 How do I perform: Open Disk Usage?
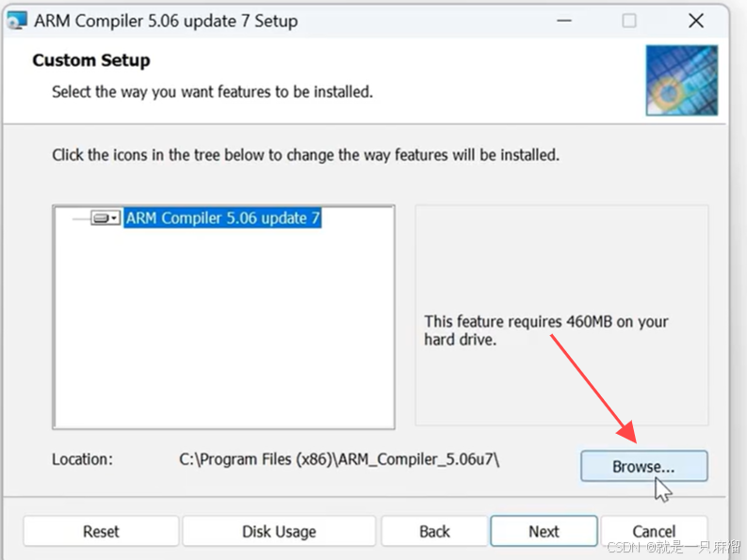(x=279, y=531)
